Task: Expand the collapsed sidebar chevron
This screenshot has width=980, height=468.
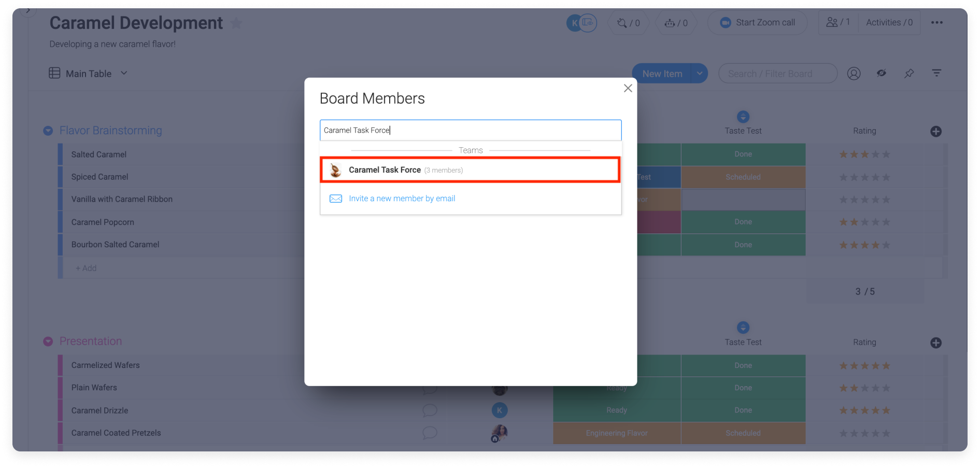Action: (28, 10)
